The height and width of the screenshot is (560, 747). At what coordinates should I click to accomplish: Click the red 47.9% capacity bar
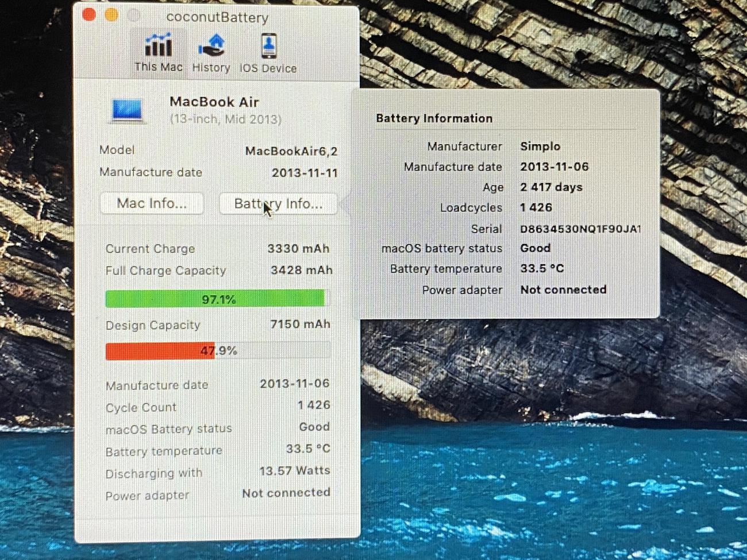(217, 350)
